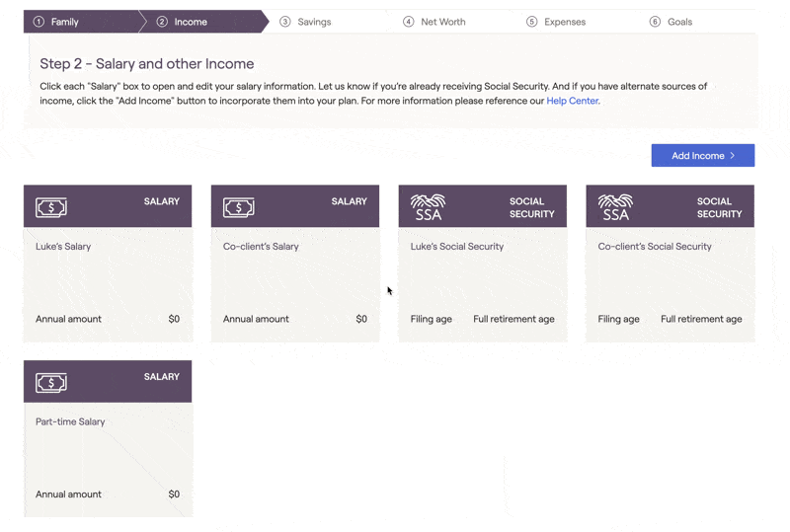Select the Part-time Salary annual amount

click(108, 494)
